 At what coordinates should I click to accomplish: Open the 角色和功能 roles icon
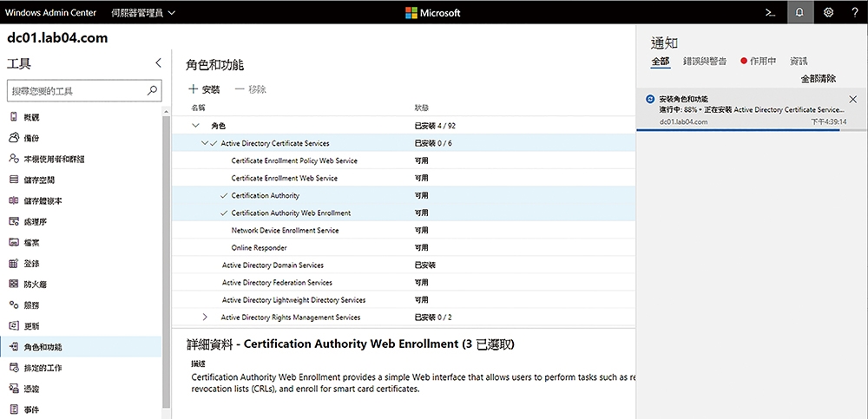point(14,347)
